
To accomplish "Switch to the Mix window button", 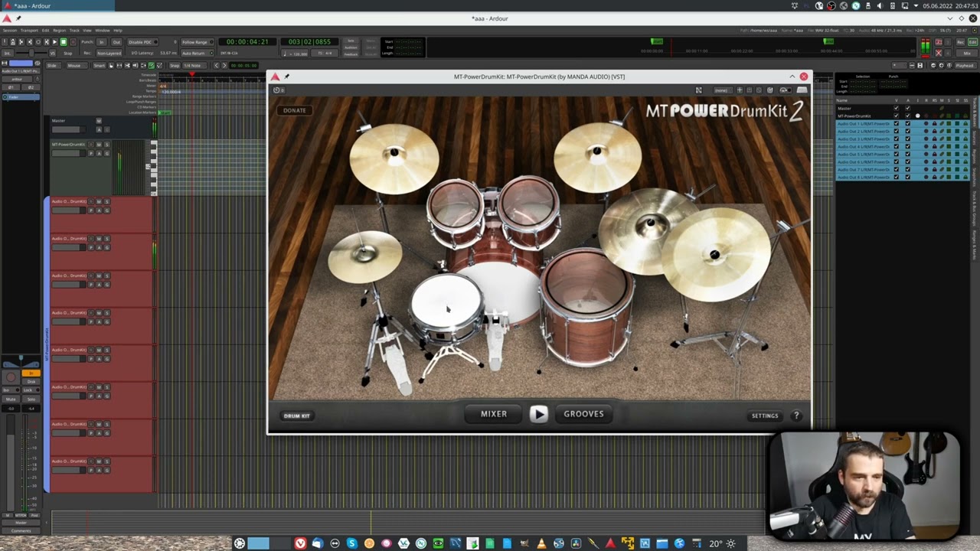I will 966,53.
